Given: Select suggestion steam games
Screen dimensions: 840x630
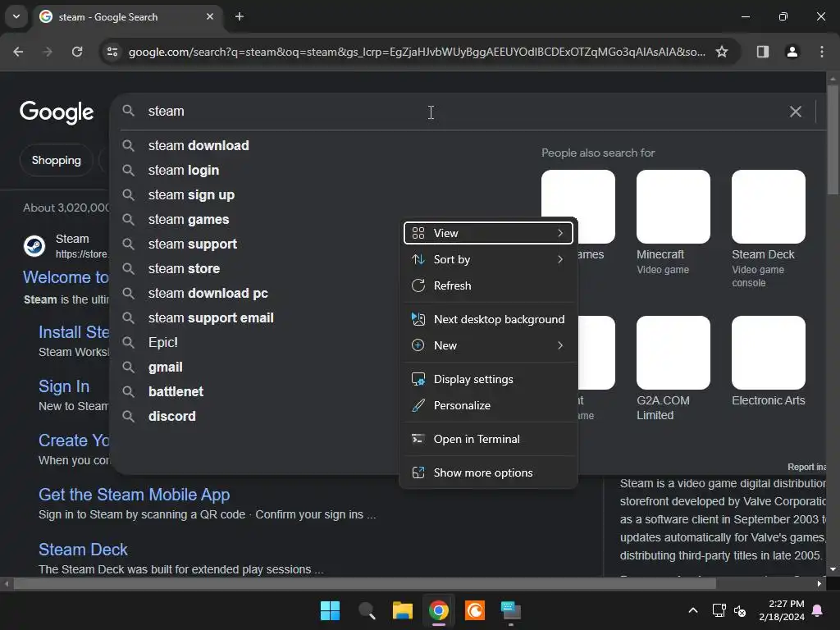Looking at the screenshot, I should pyautogui.click(x=189, y=220).
